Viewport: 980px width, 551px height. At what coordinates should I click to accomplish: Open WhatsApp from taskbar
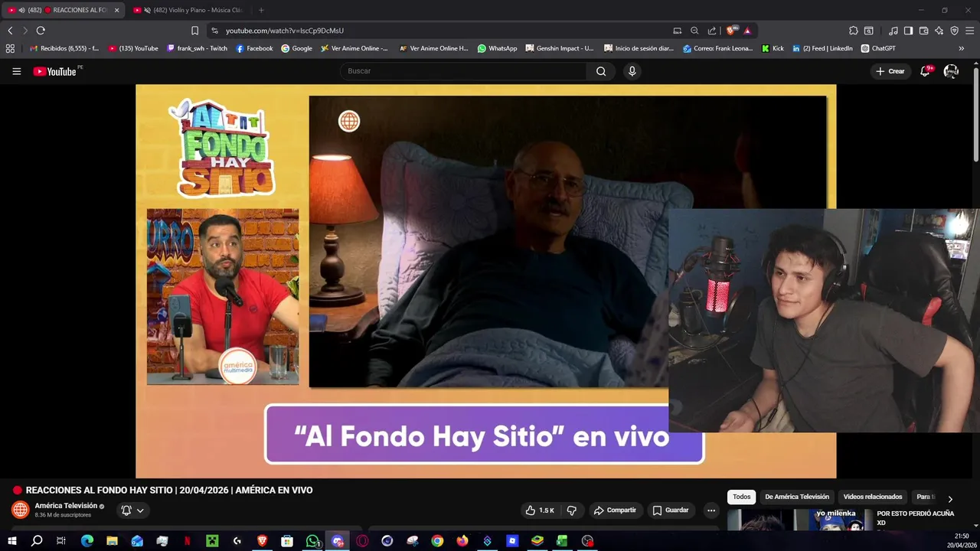pos(312,541)
